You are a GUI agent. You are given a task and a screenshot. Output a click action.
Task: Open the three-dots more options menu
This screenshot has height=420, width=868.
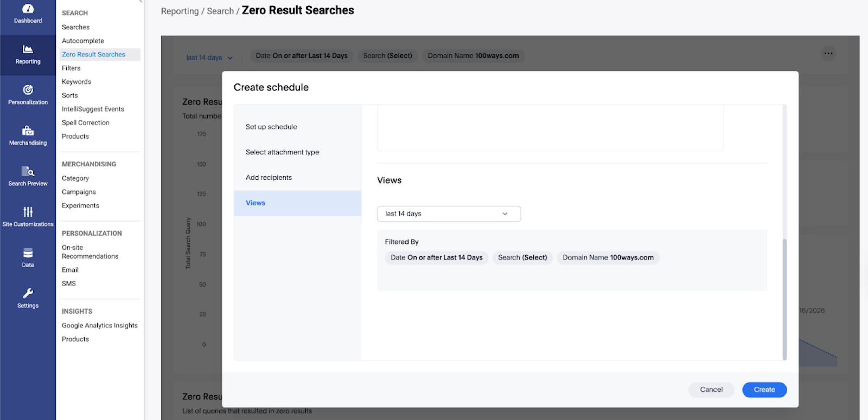click(828, 54)
